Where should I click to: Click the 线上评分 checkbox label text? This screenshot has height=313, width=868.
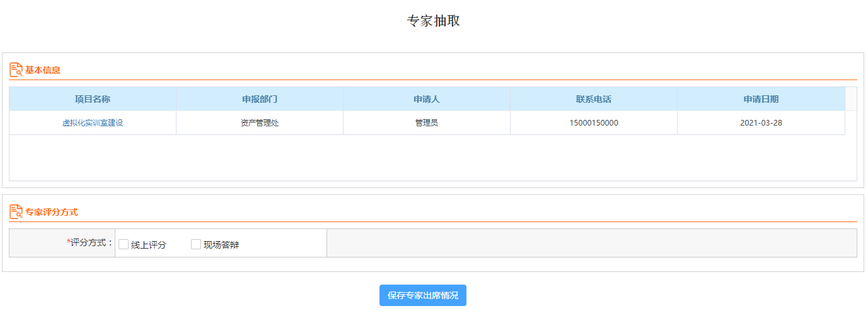[x=149, y=245]
